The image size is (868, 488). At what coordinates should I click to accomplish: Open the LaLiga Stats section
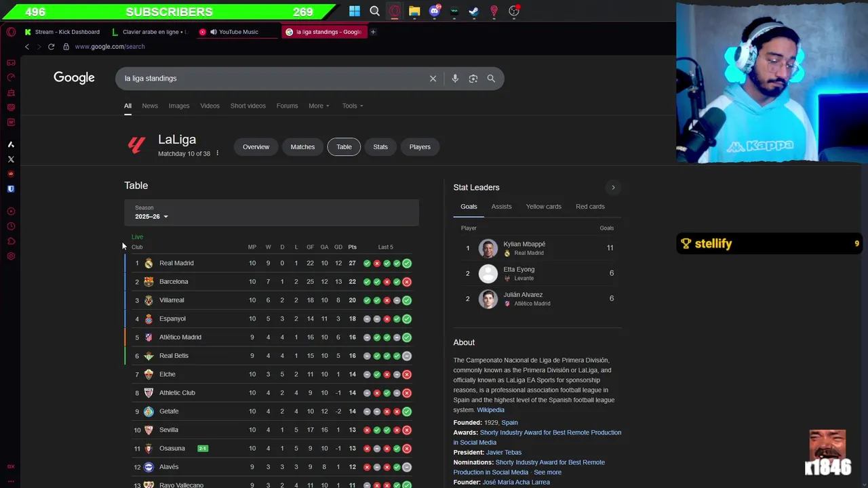click(x=380, y=147)
